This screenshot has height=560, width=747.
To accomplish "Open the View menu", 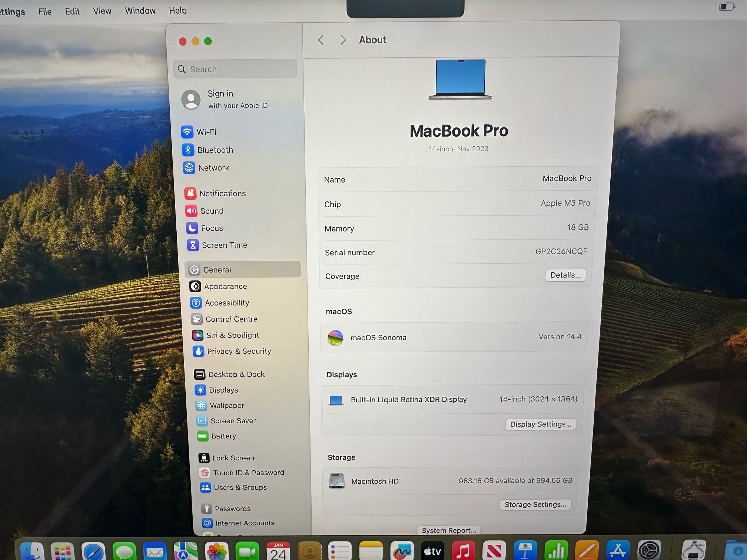I will 102,11.
